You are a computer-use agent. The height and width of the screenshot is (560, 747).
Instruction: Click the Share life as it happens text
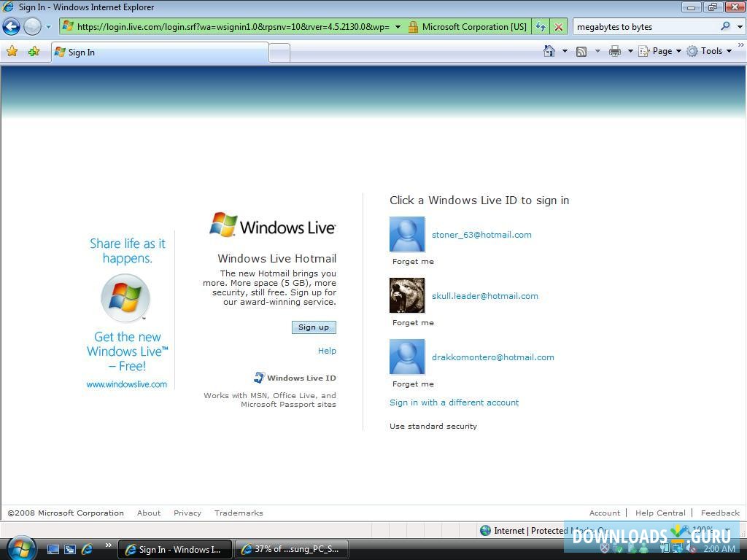[127, 251]
